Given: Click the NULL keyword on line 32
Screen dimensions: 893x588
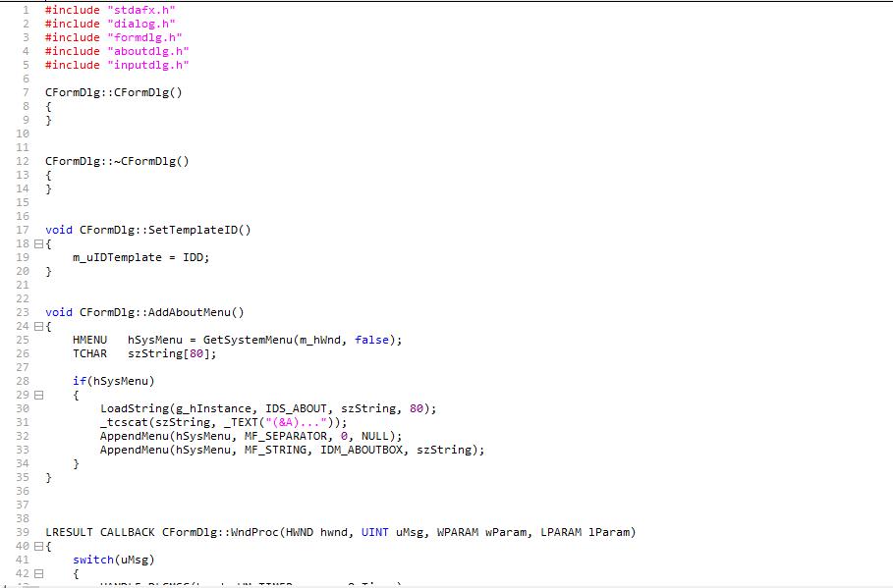Looking at the screenshot, I should point(375,436).
